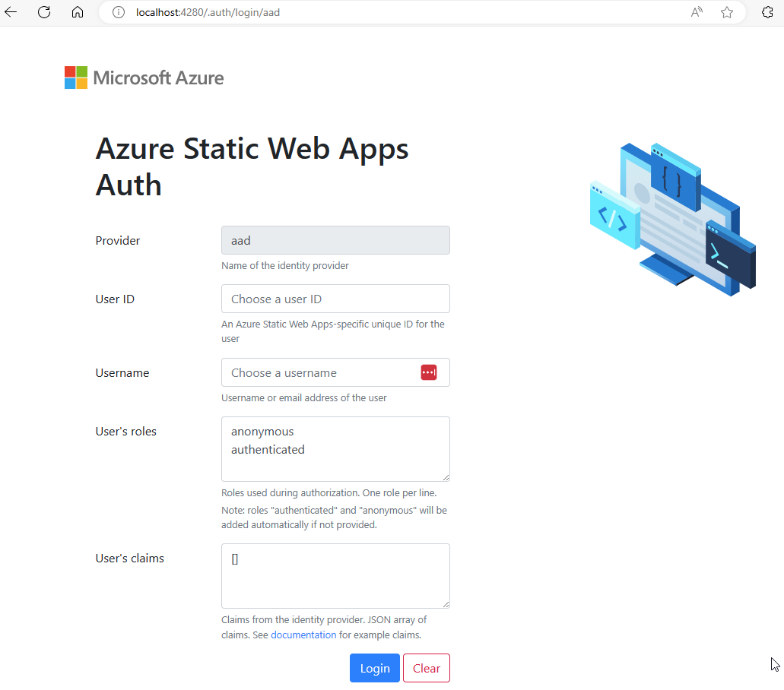Viewport: 784px width, 690px height.
Task: Click the Provider field label
Action: (x=118, y=240)
